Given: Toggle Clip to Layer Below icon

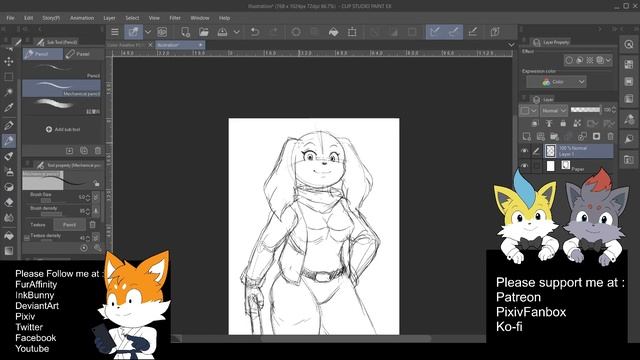Looking at the screenshot, I should click(535, 123).
